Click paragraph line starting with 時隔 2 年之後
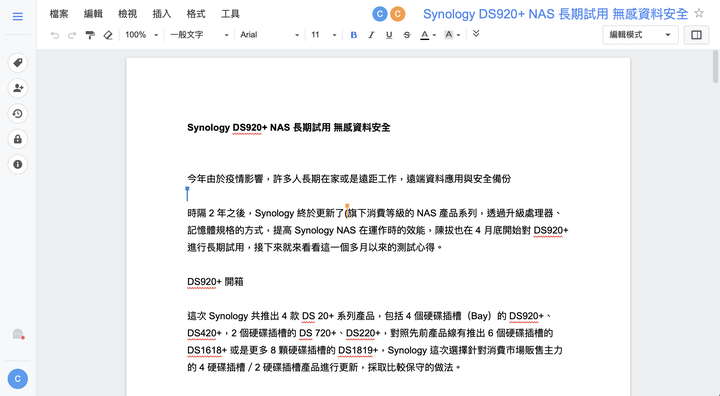Screen dimensions: 720x396 click(x=374, y=213)
